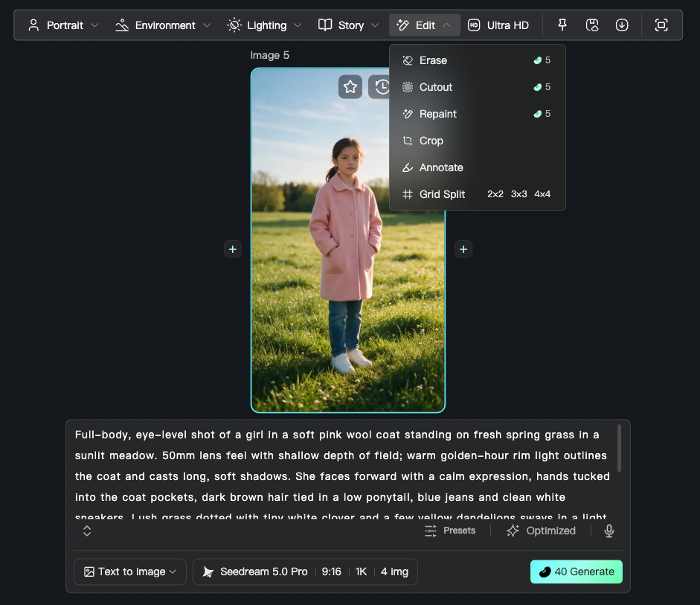Click the Optimized sparkle icon
The image size is (700, 605).
tap(513, 531)
